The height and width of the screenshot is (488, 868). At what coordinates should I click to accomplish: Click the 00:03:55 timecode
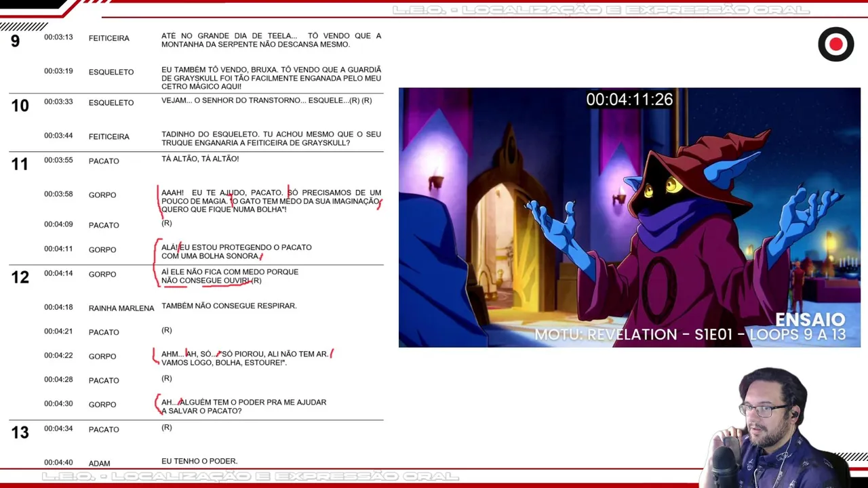58,160
